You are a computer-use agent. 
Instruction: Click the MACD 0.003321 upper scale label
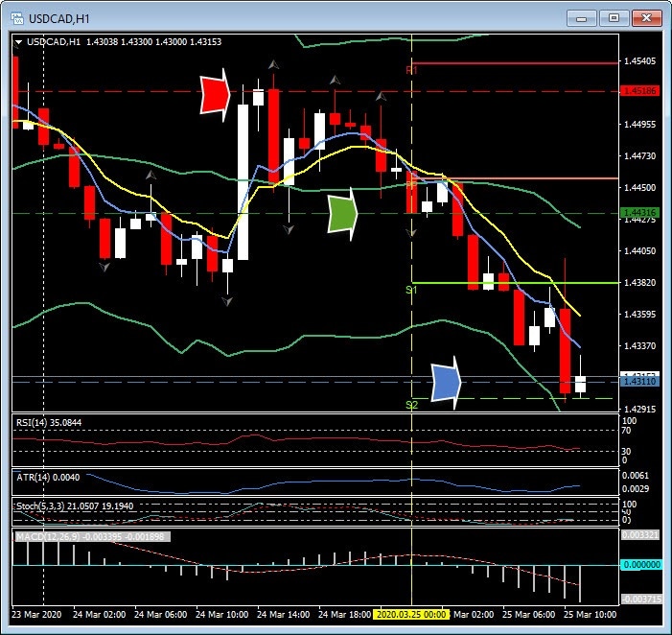[640, 535]
